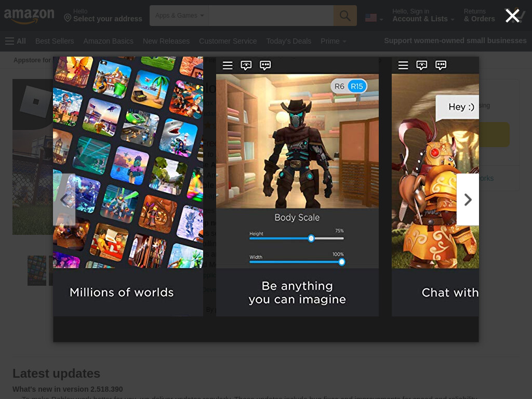Image resolution: width=532 pixels, height=399 pixels.
Task: Click the 75% height value
Action: click(x=339, y=231)
